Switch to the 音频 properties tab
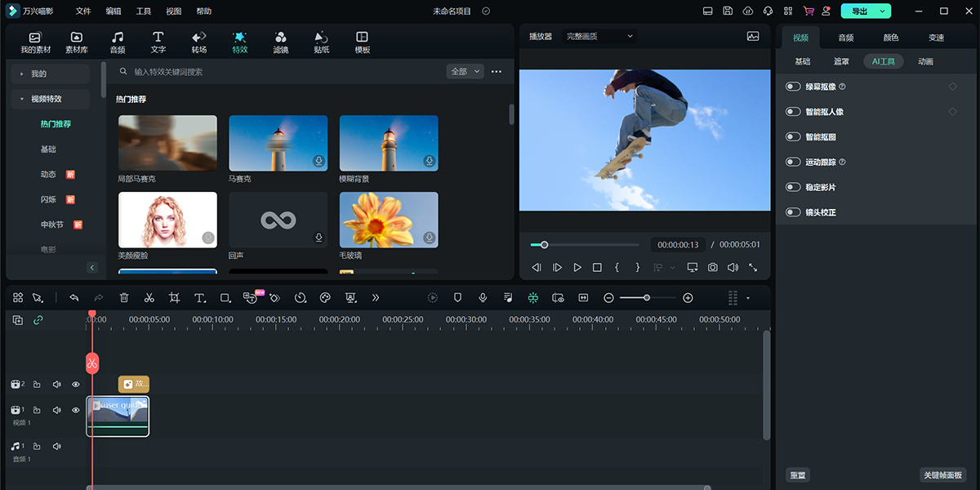The width and height of the screenshot is (980, 490). coord(846,38)
